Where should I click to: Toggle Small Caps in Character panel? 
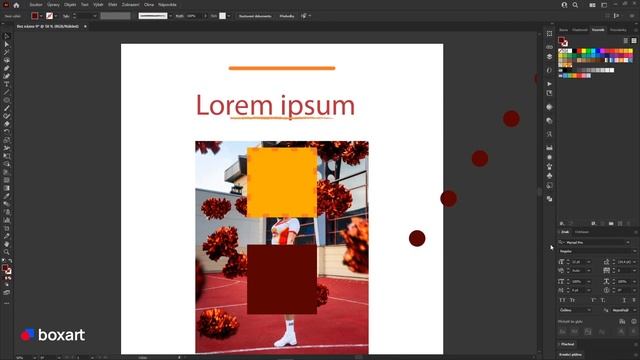pos(572,300)
